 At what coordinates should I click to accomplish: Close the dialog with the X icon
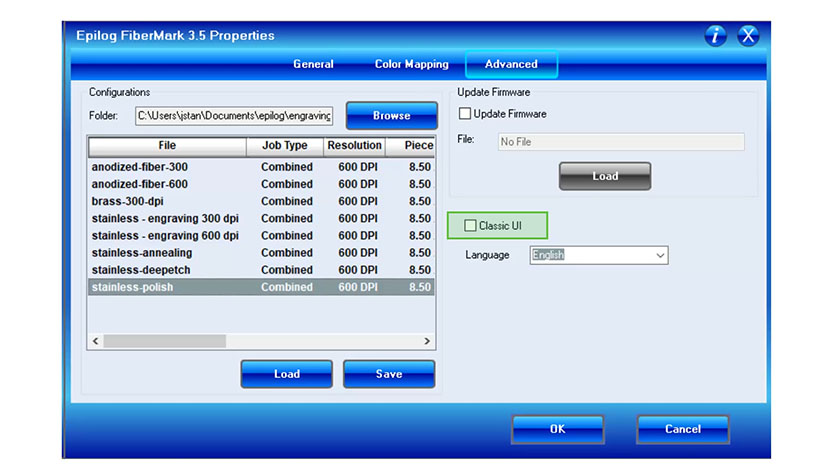[x=748, y=36]
